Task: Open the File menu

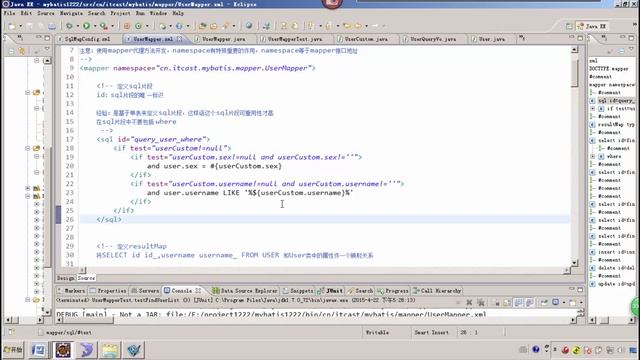Action: (9, 13)
